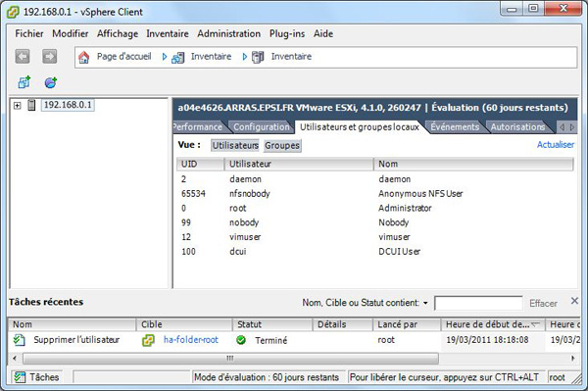Open the home page house icon
Image resolution: width=588 pixels, height=391 pixels.
click(x=84, y=57)
